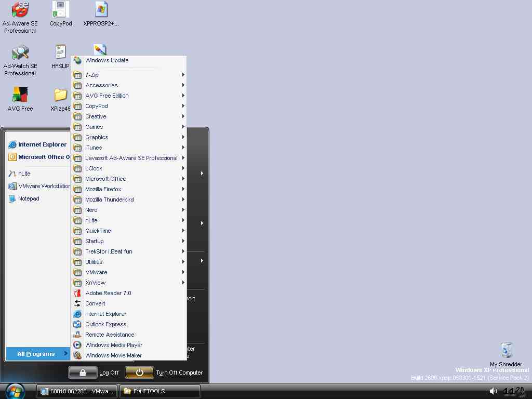Expand the Games submenu arrow
This screenshot has height=399, width=532.
[x=183, y=127]
